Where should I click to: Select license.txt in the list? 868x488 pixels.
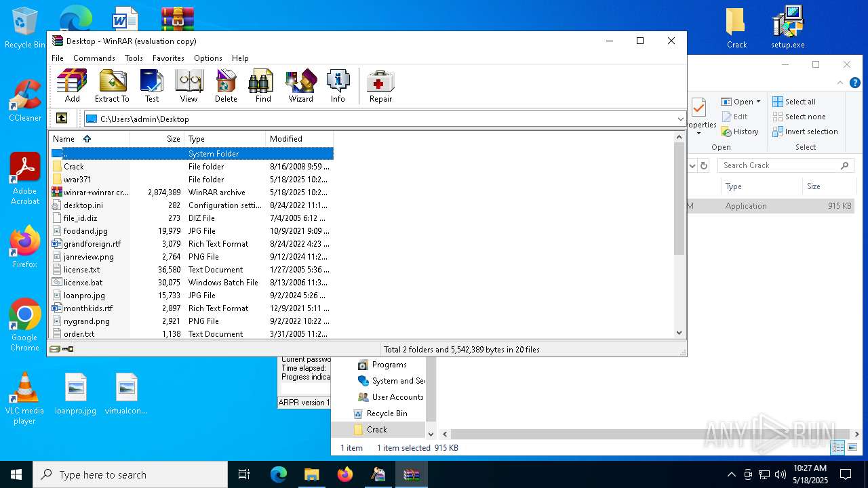pyautogui.click(x=192, y=270)
